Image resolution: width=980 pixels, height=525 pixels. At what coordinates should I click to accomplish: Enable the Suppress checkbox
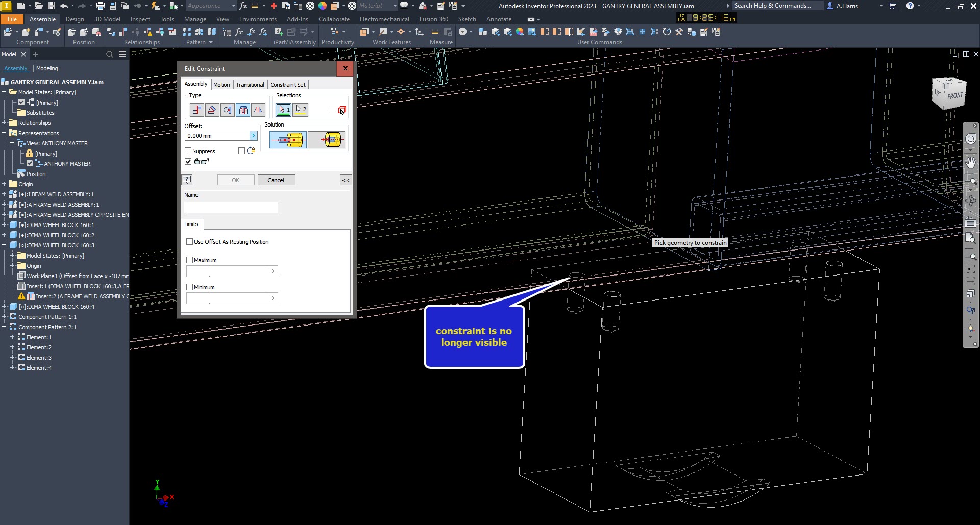click(x=188, y=151)
